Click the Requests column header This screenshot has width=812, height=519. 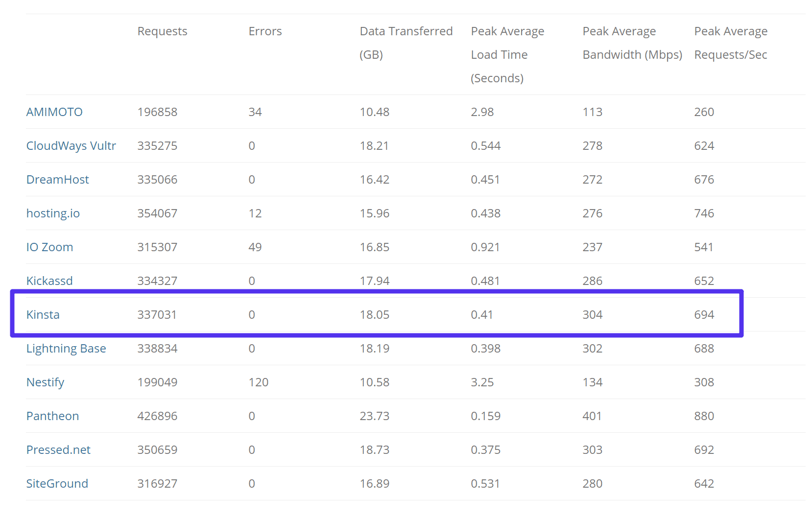[x=162, y=31]
